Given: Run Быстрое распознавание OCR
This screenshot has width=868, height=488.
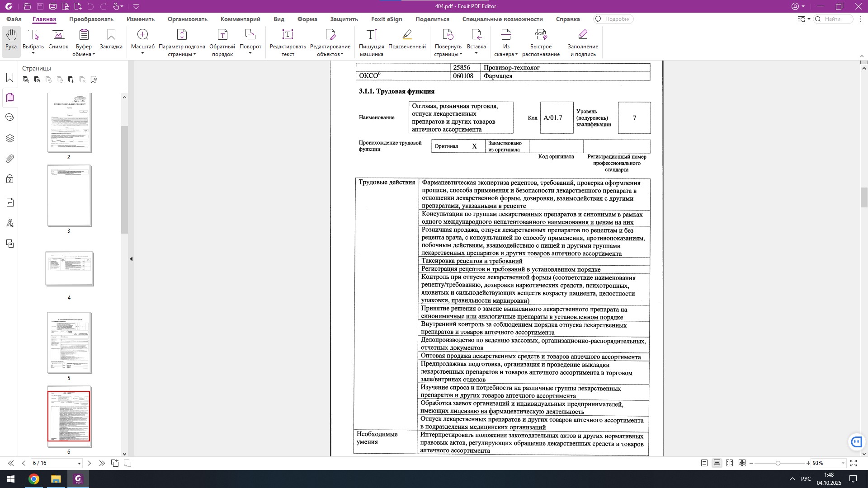Looking at the screenshot, I should (x=541, y=42).
